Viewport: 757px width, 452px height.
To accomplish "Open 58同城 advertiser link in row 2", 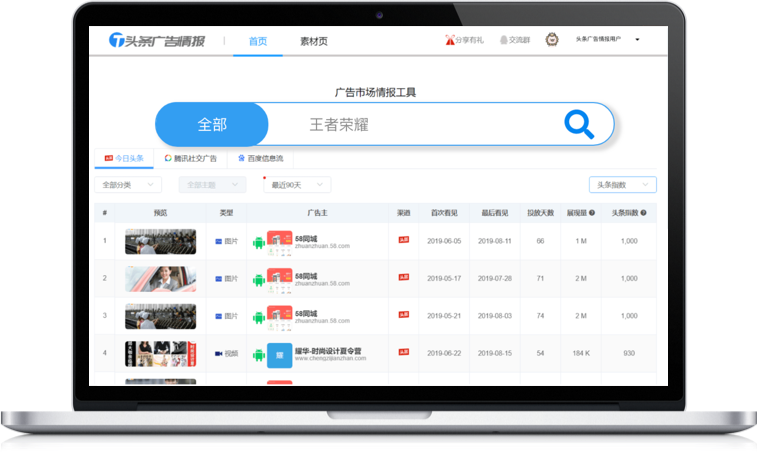I will coord(306,276).
